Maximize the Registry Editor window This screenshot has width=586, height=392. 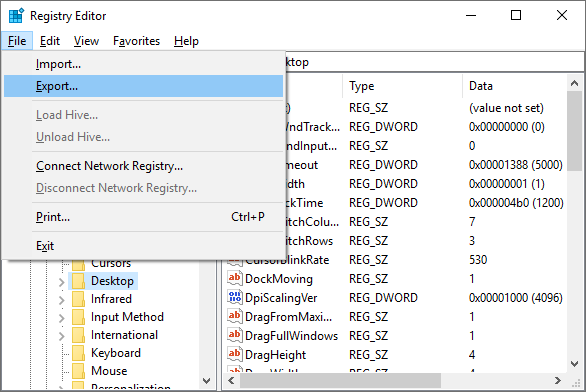pyautogui.click(x=516, y=15)
